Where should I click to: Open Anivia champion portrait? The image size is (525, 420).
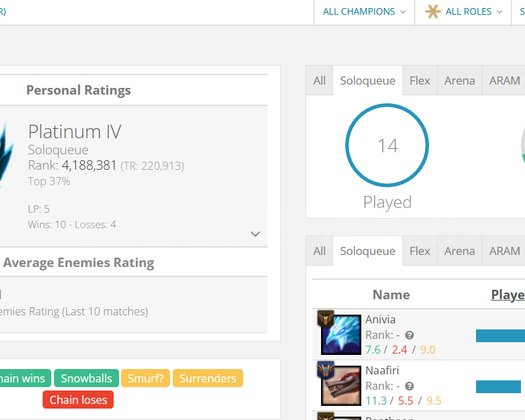point(341,334)
